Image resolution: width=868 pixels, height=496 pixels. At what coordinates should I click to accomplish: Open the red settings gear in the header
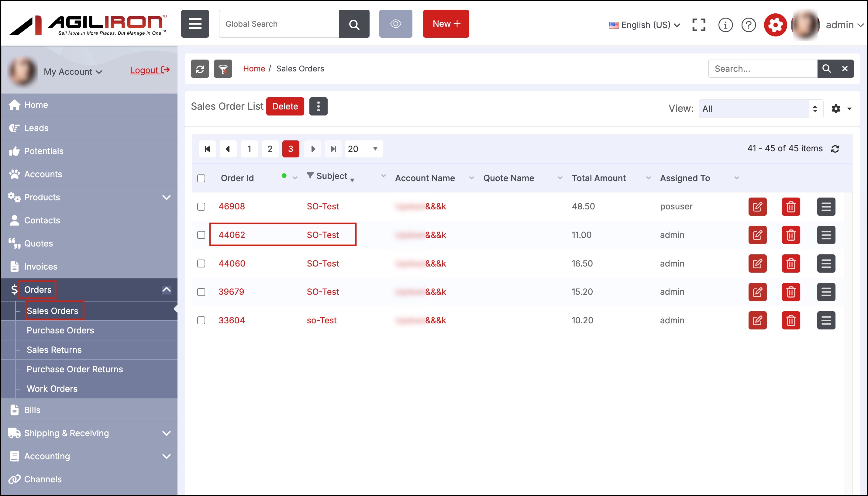775,25
